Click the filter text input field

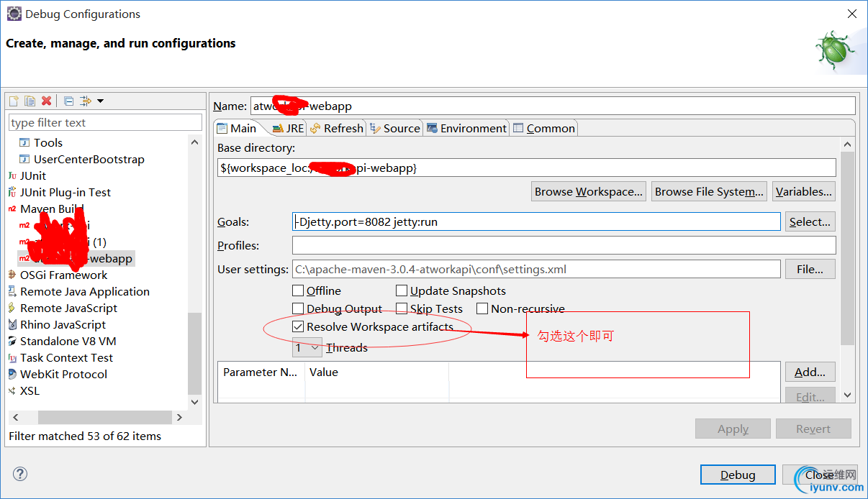(105, 122)
